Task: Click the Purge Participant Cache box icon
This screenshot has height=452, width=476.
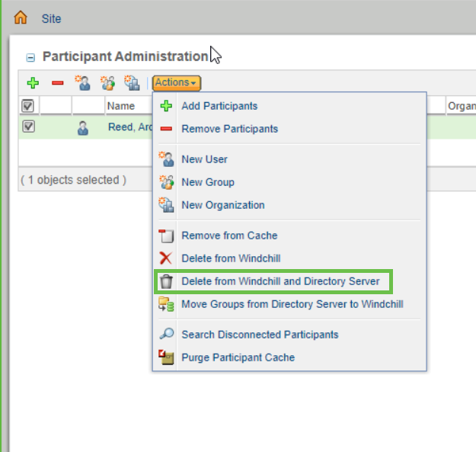Action: [166, 357]
